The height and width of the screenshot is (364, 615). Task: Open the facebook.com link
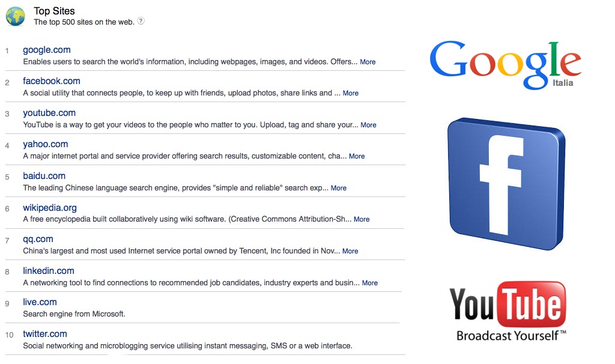[52, 81]
